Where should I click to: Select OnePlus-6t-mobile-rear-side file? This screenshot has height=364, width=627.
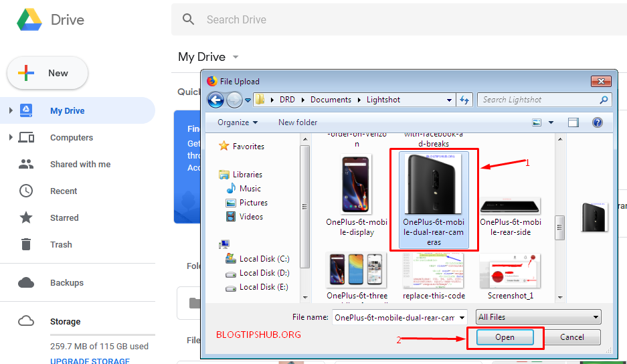[x=511, y=216]
